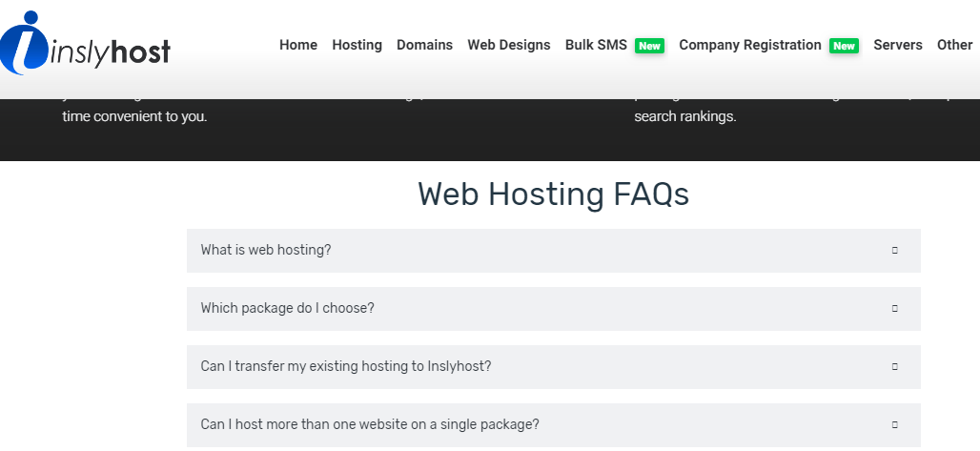The image size is (980, 451).
Task: Select the 'time convenient to you.' text
Action: point(134,117)
